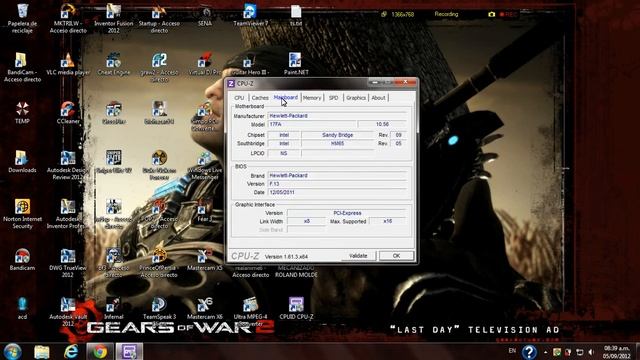Click the Manufacturer field showing Hewlett-Packard
This screenshot has height=360, width=640.
point(337,116)
